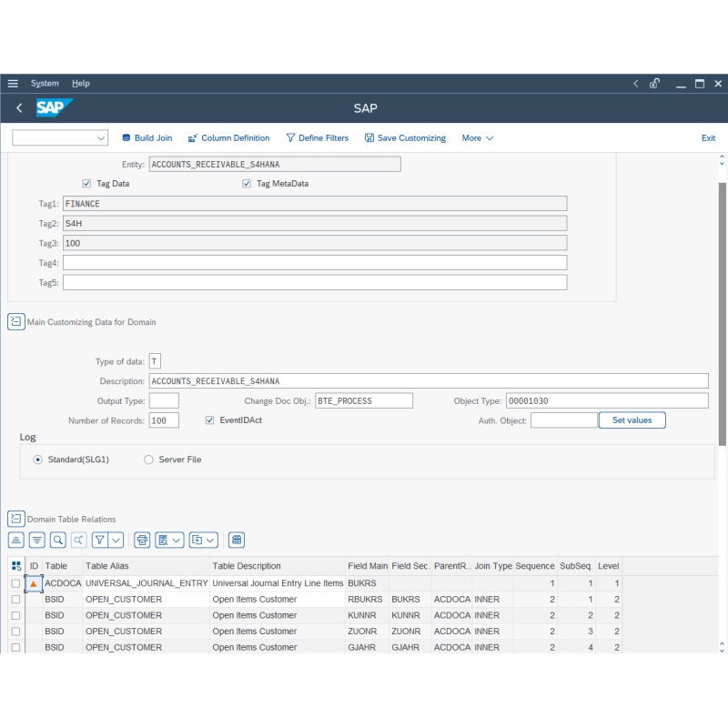Click the Print icon in table toolbar

(x=142, y=540)
